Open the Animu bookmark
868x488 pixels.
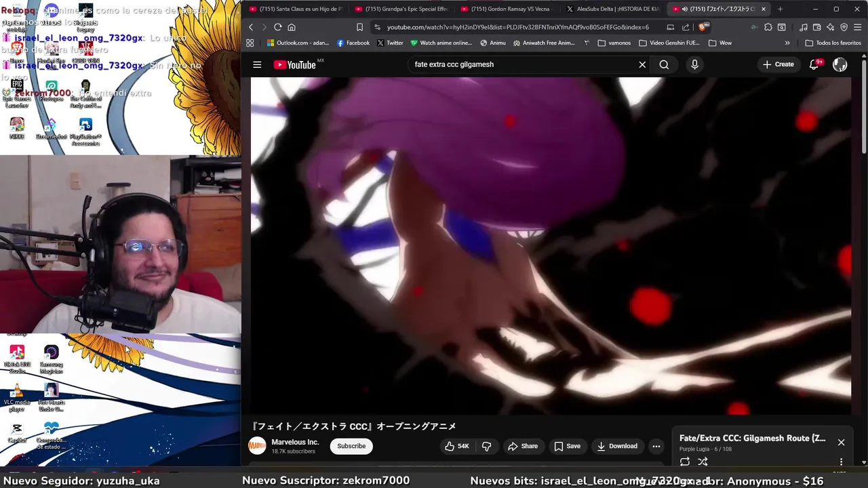coord(493,43)
